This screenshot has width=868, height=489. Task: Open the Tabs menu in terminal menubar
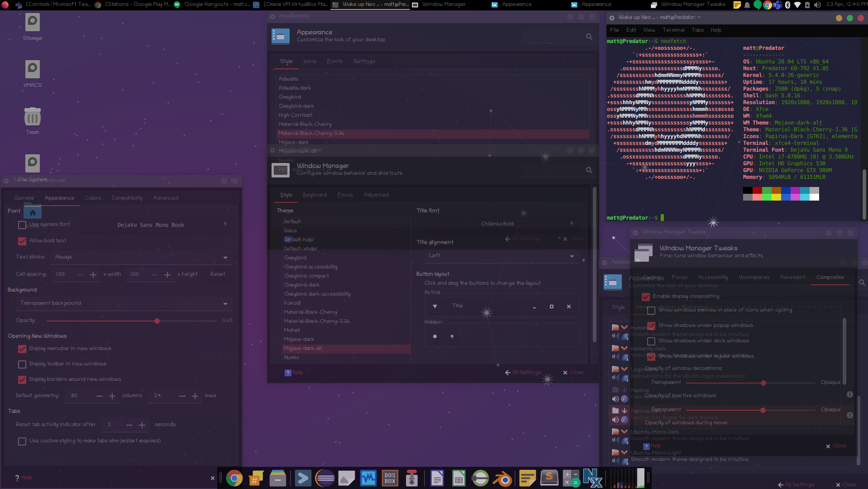point(697,30)
